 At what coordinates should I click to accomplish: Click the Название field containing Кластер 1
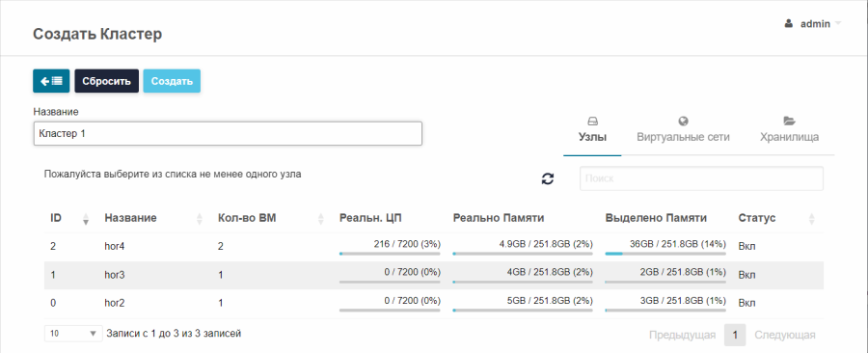pyautogui.click(x=228, y=134)
